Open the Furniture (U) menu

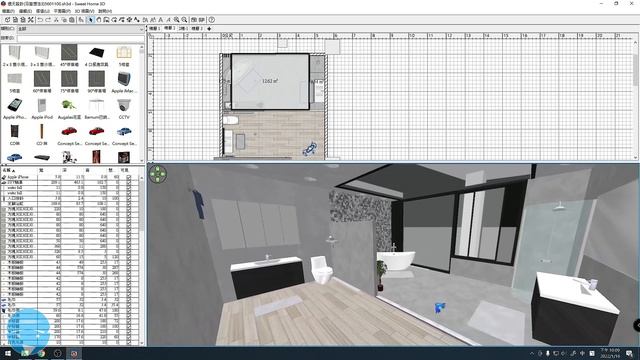tap(43, 11)
